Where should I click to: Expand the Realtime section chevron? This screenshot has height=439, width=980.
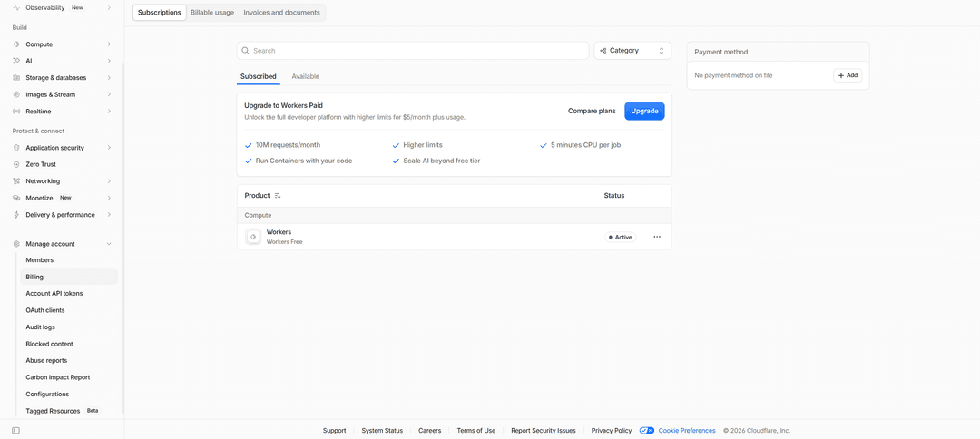(x=109, y=112)
